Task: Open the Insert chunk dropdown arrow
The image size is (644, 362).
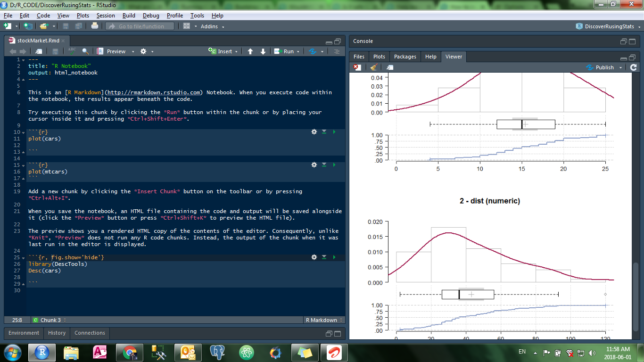Action: click(x=237, y=52)
